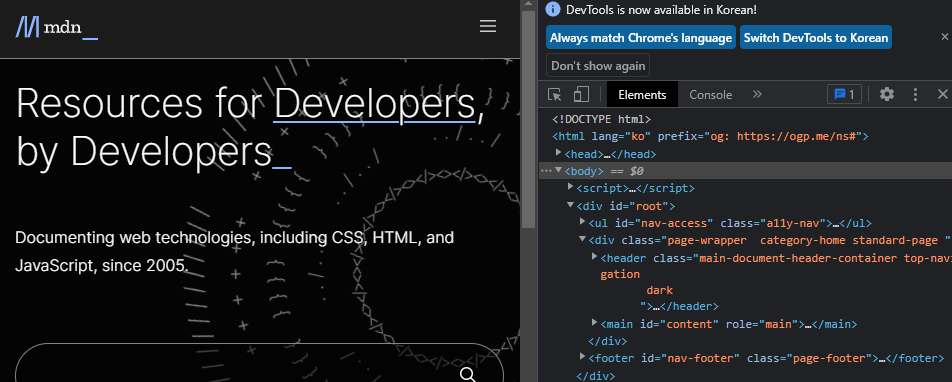
Task: Select the DOCTYPE html line
Action: click(x=601, y=119)
